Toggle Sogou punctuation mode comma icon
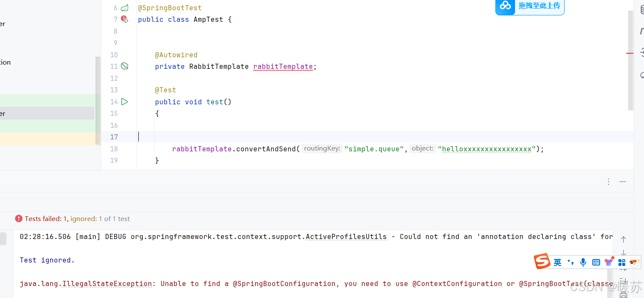 pyautogui.click(x=571, y=262)
